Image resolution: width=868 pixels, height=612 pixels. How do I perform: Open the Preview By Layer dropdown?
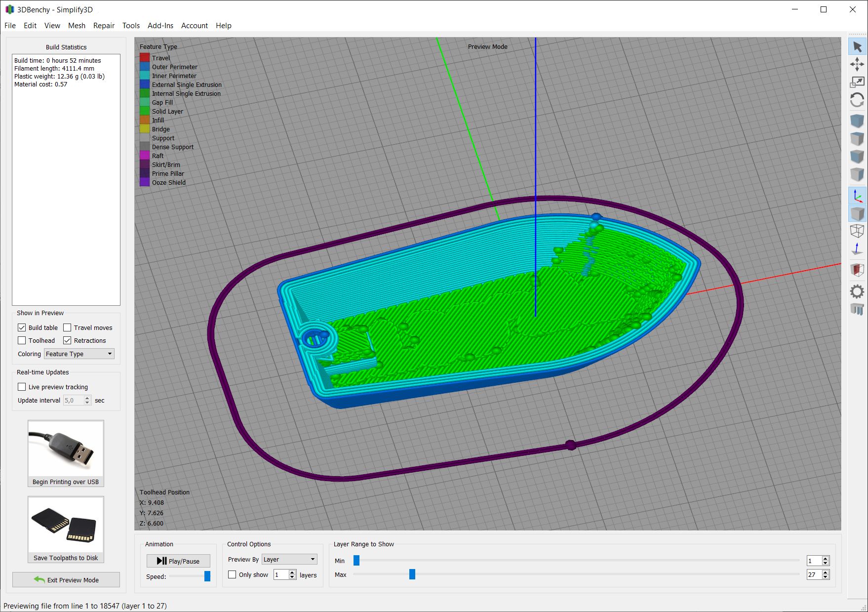click(x=289, y=559)
